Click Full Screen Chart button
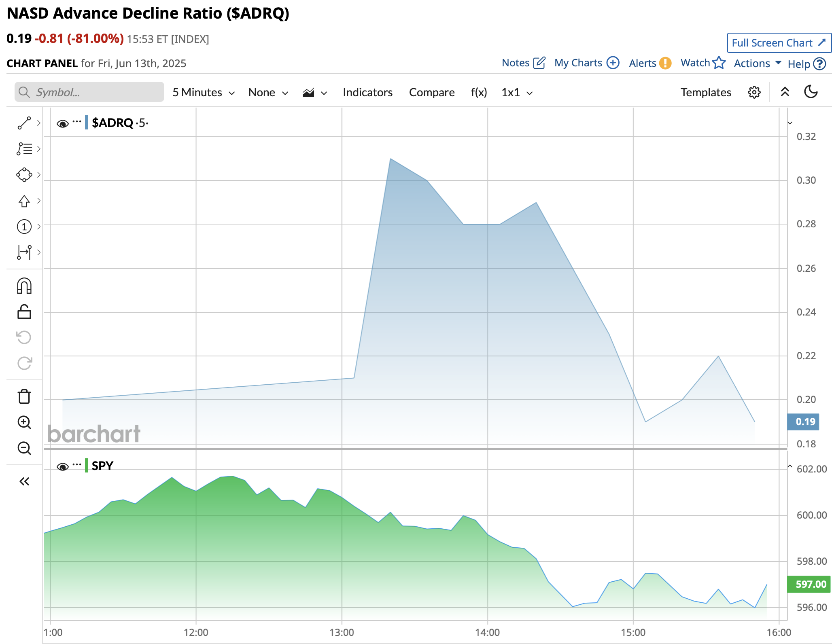Screen dimensions: 832x644 [779, 43]
